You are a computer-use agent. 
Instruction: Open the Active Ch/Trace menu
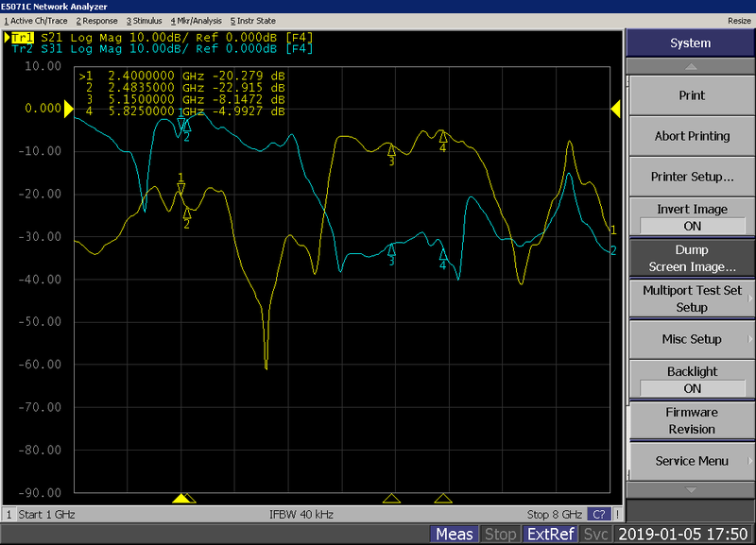[x=34, y=20]
